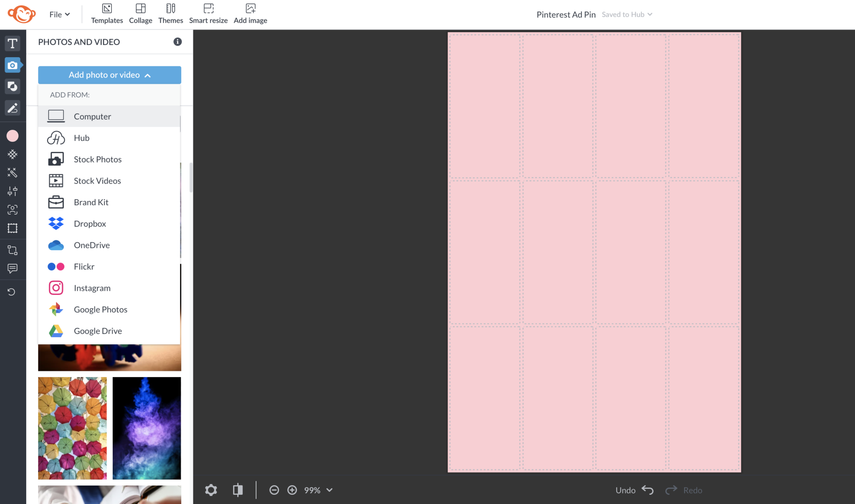Screen dimensions: 855x504
Task: Open the Touch up face tool
Action: [x=13, y=209]
